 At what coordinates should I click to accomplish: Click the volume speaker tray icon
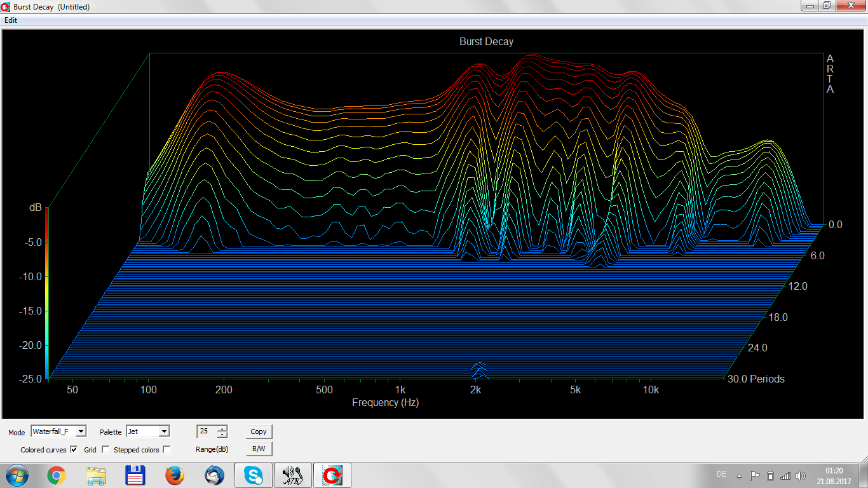tap(801, 475)
